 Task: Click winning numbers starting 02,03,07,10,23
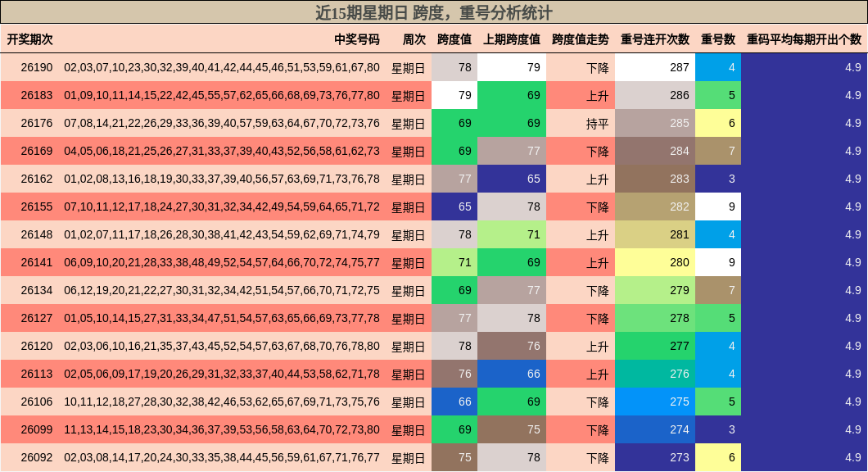[x=222, y=67]
